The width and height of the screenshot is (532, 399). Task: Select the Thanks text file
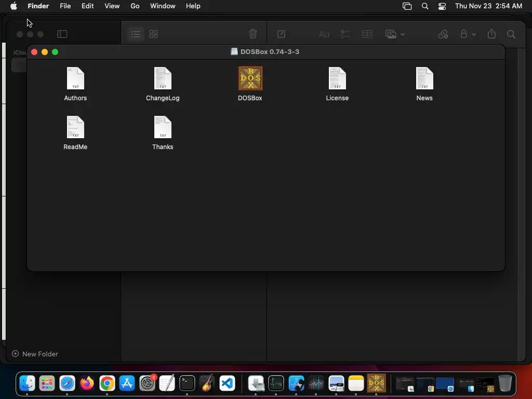click(x=163, y=127)
